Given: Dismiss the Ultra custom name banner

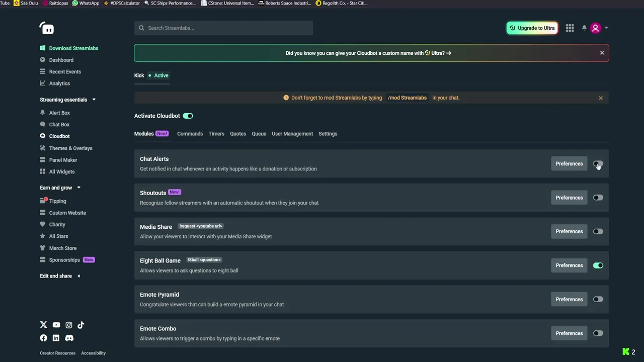Looking at the screenshot, I should point(602,53).
